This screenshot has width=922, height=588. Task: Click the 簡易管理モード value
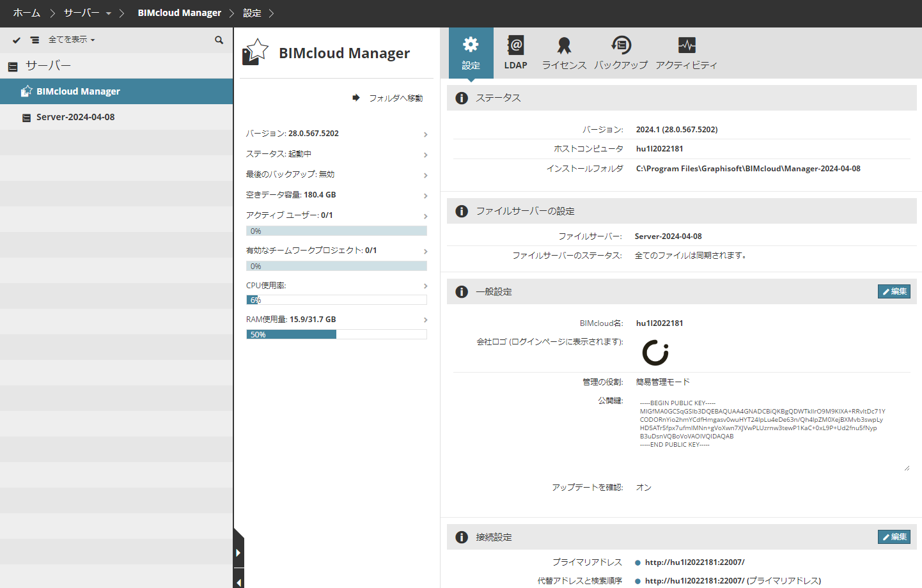point(662,382)
